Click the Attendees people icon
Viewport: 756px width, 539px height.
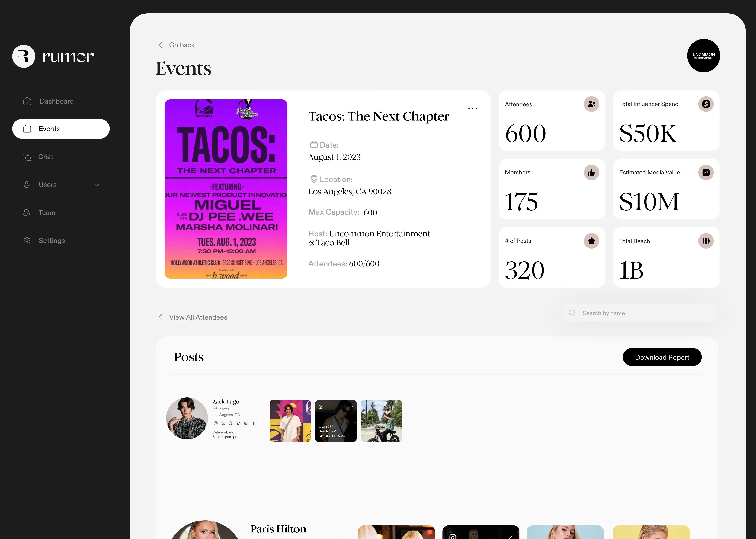pyautogui.click(x=591, y=104)
